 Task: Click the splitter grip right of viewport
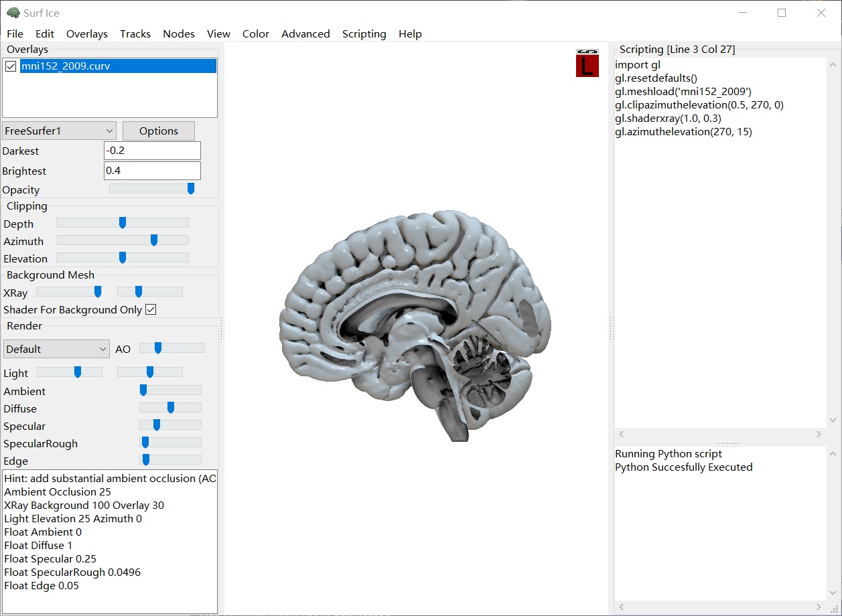coord(610,329)
